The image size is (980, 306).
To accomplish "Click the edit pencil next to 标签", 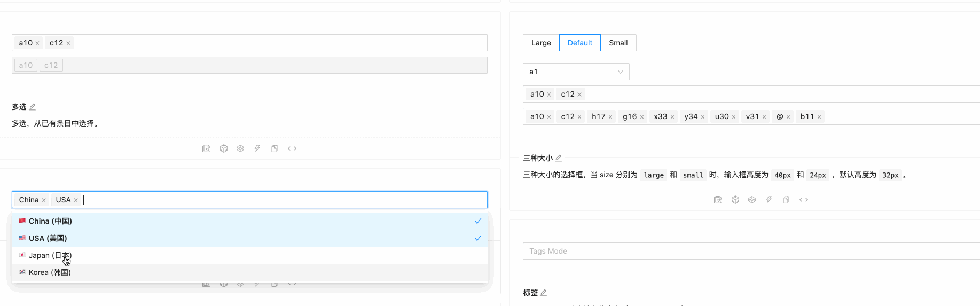I will pyautogui.click(x=544, y=293).
